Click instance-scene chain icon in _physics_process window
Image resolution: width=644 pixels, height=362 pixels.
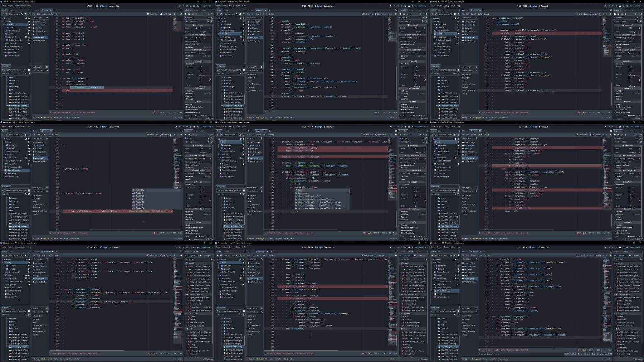(436, 14)
